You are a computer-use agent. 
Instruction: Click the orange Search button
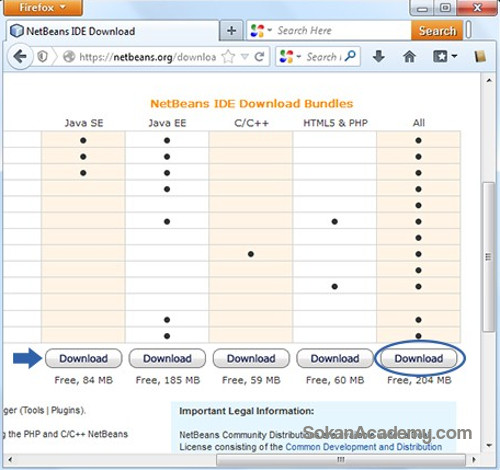pos(437,31)
